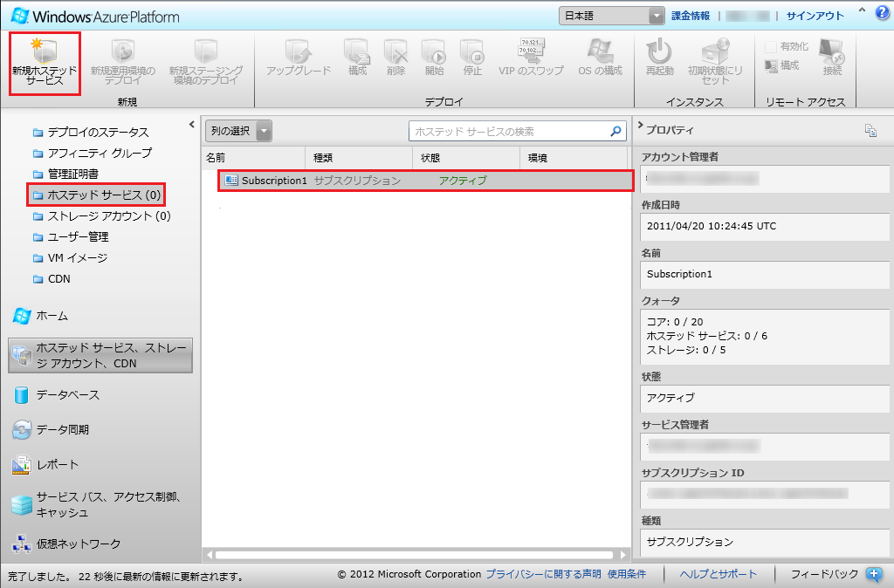This screenshot has height=588, width=894.
Task: Click the 新規ホステッド サービス ribbon icon
Action: (45, 51)
